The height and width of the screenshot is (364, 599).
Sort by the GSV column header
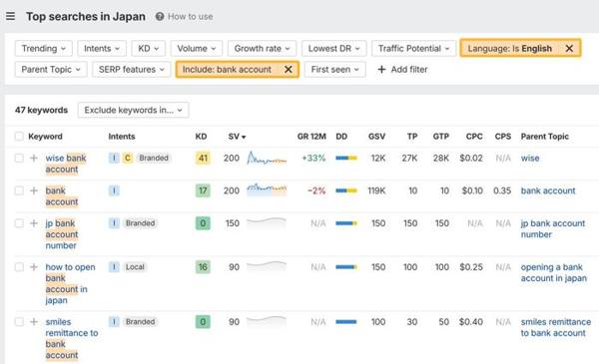coord(376,137)
